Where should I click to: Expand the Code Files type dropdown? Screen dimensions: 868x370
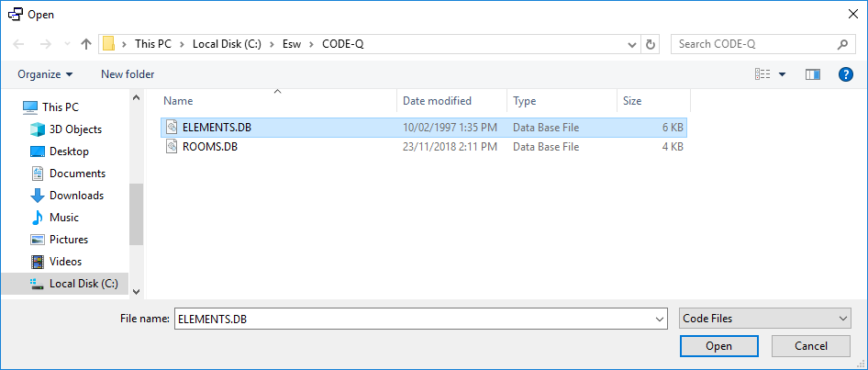pos(765,319)
